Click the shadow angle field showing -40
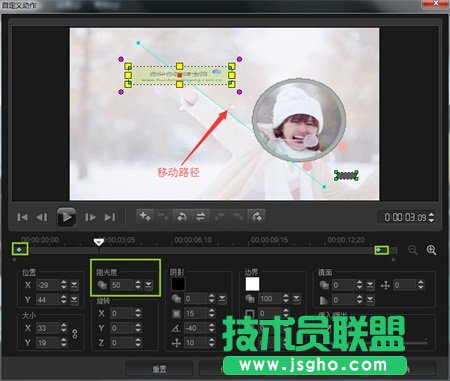Screen dimensions: 450x381 point(195,328)
